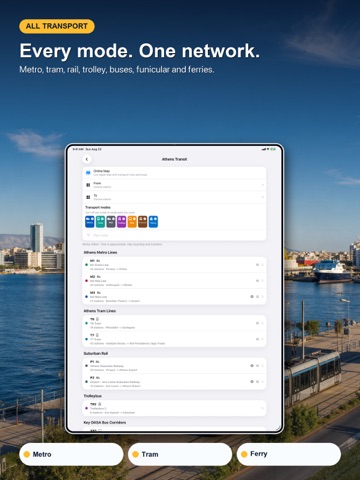Click the P2 suburban line label

point(92,378)
